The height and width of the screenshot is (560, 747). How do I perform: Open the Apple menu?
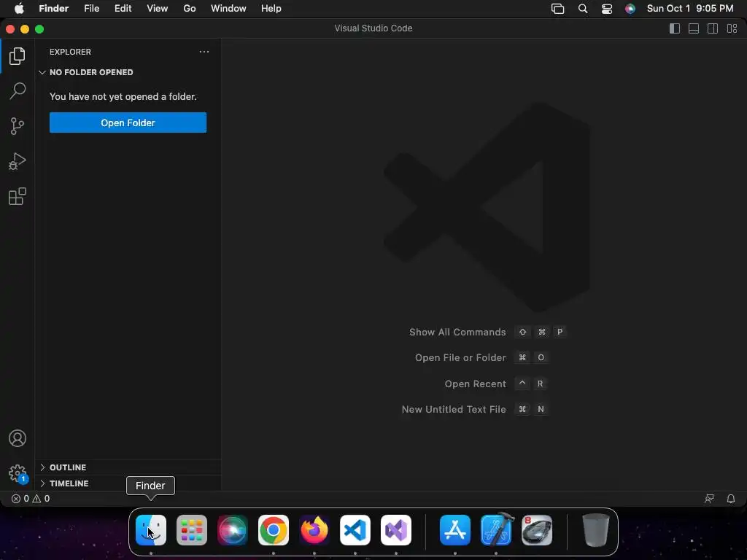tap(19, 9)
